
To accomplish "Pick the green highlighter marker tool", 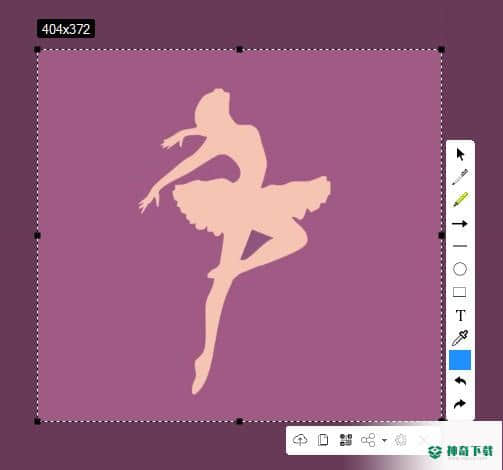I will [460, 200].
